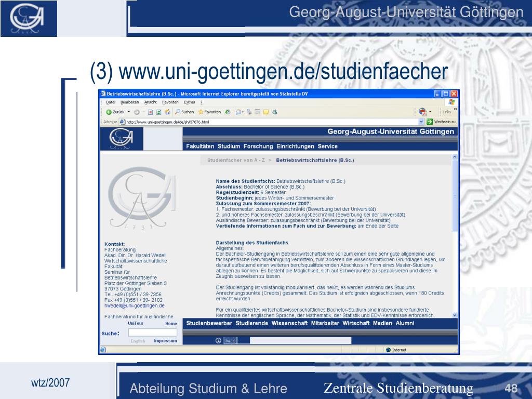Open the Extras menu

(x=189, y=102)
